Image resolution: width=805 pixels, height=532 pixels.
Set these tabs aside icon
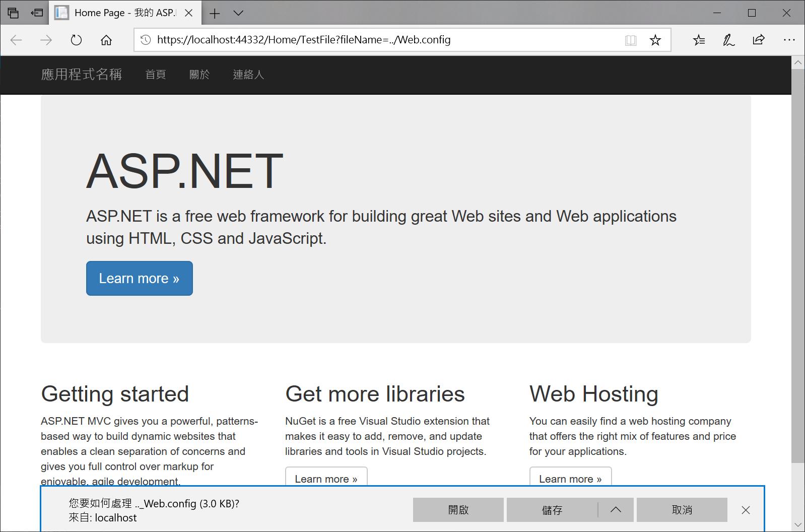37,13
